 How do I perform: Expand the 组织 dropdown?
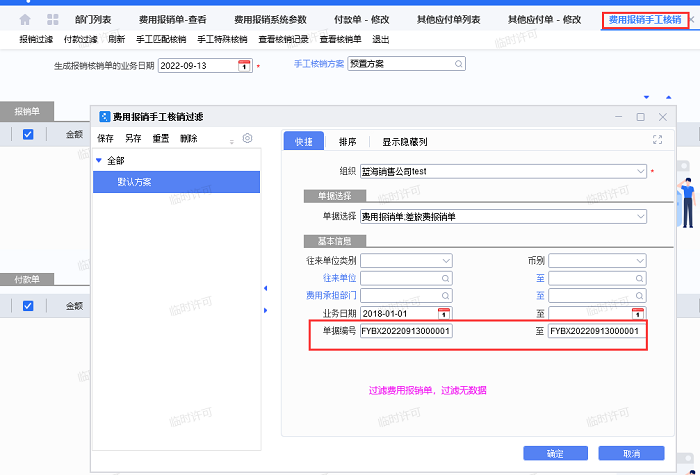tap(640, 171)
